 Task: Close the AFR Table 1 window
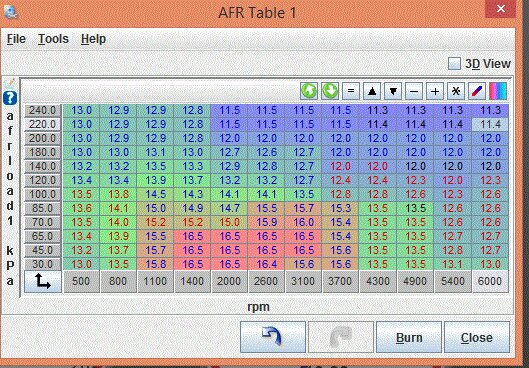point(501,8)
